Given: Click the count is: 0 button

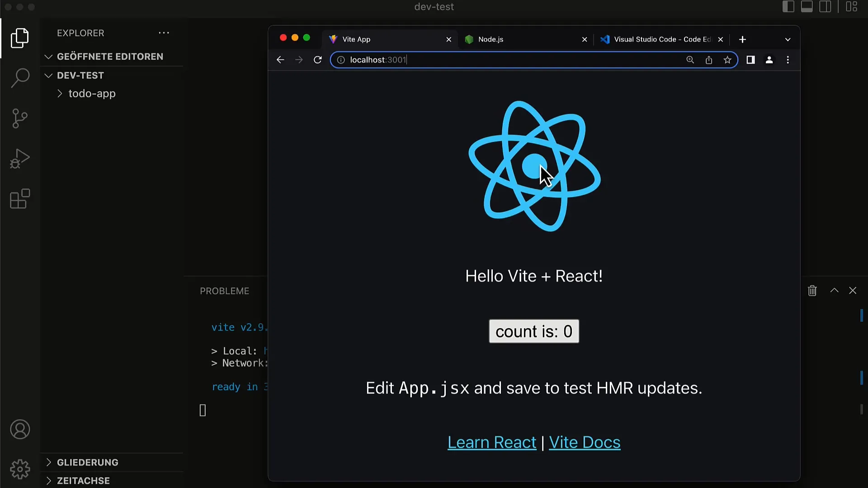Looking at the screenshot, I should point(534,331).
